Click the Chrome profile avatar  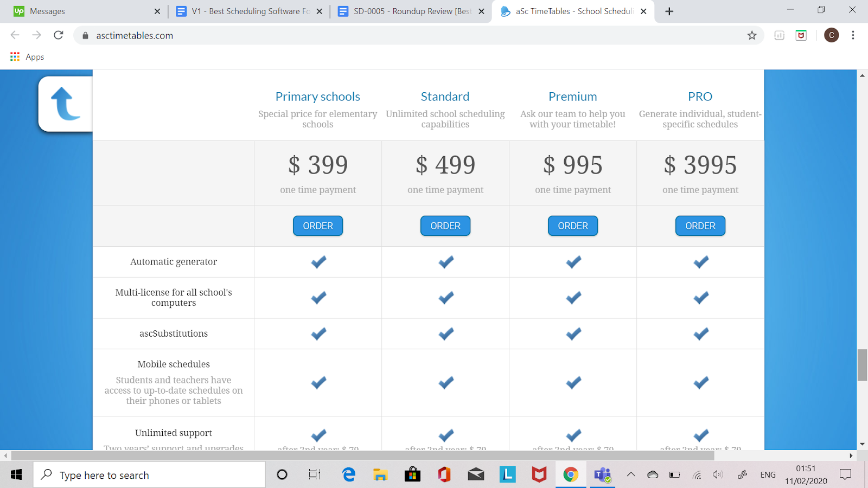tap(831, 35)
